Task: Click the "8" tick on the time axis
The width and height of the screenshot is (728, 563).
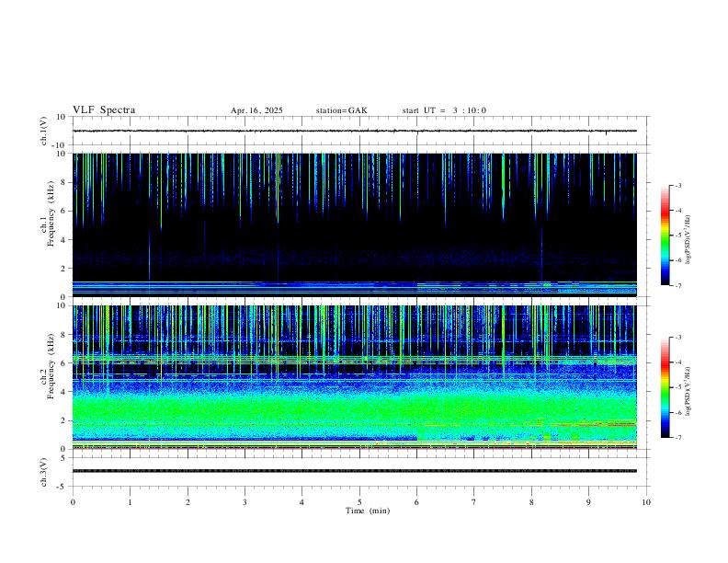Action: [x=531, y=502]
